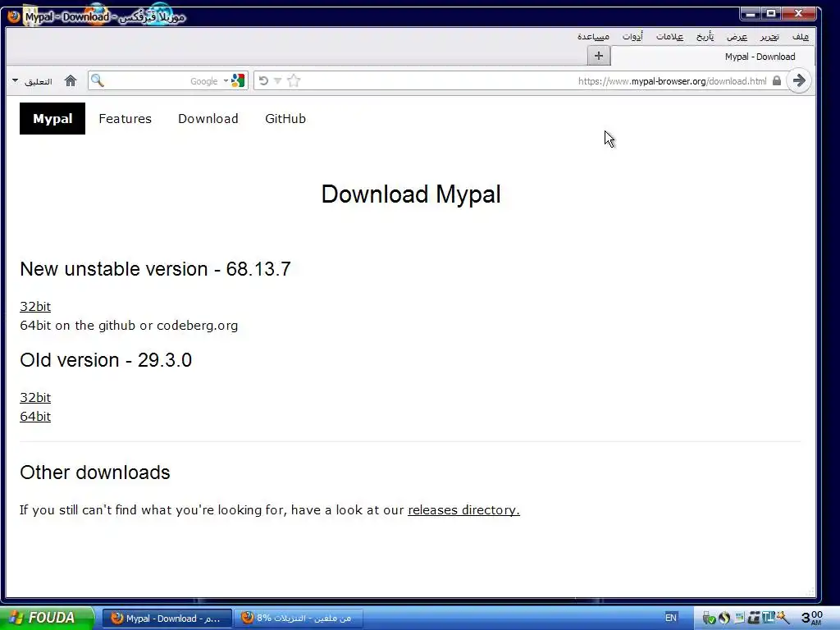Close the browser window
Viewport: 840px width, 630px height.
coord(799,13)
